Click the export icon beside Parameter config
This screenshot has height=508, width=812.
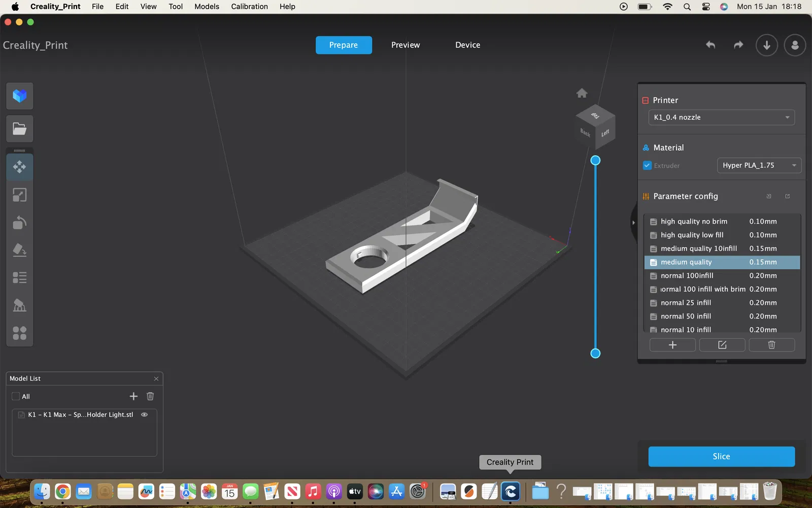(x=788, y=196)
